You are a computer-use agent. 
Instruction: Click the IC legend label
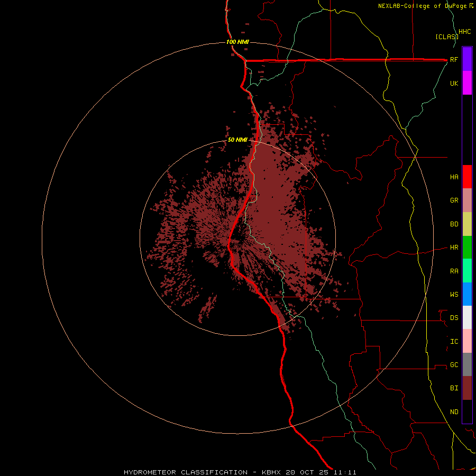(454, 342)
